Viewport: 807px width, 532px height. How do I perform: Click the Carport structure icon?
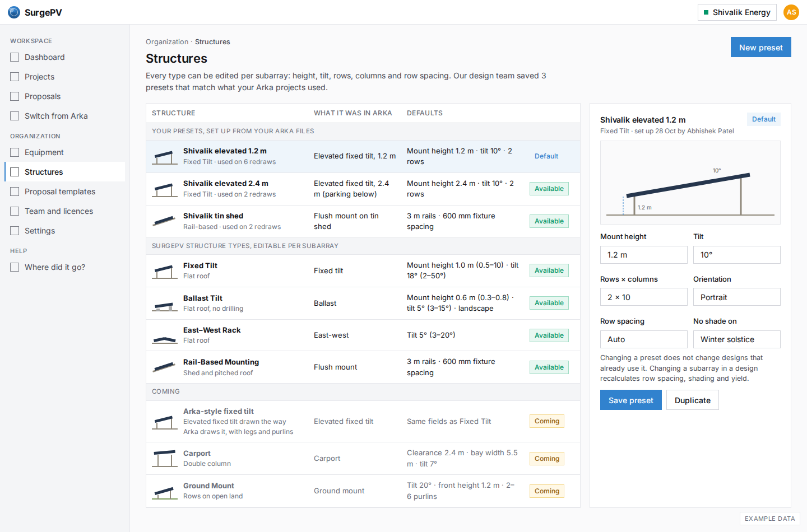[165, 459]
